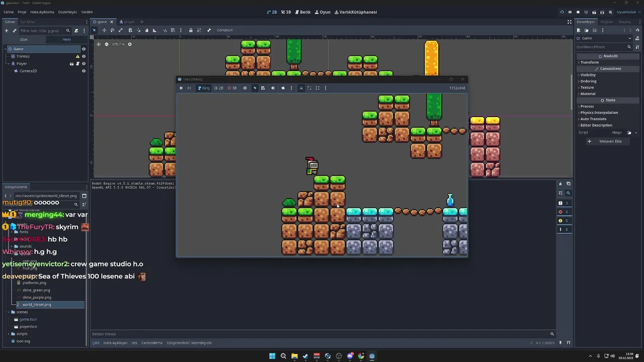Select the Select Mode arrow tool in editor toolbar
Screen dimensions: 644x362
(x=94, y=30)
